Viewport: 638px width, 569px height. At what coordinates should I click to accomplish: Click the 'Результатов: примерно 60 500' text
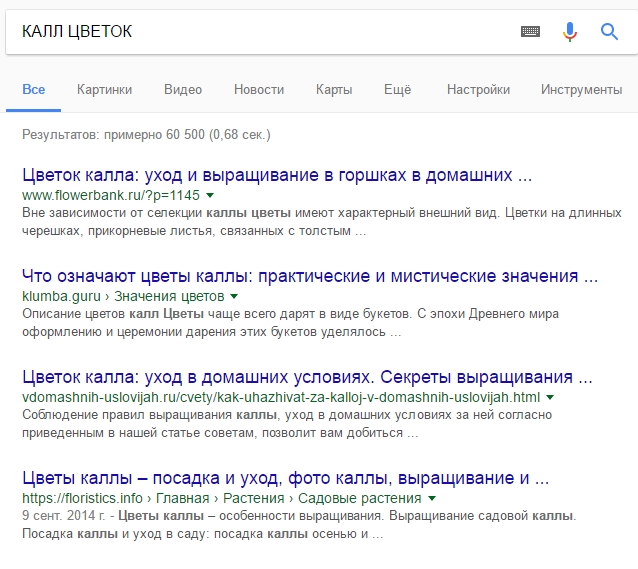pyautogui.click(x=146, y=134)
